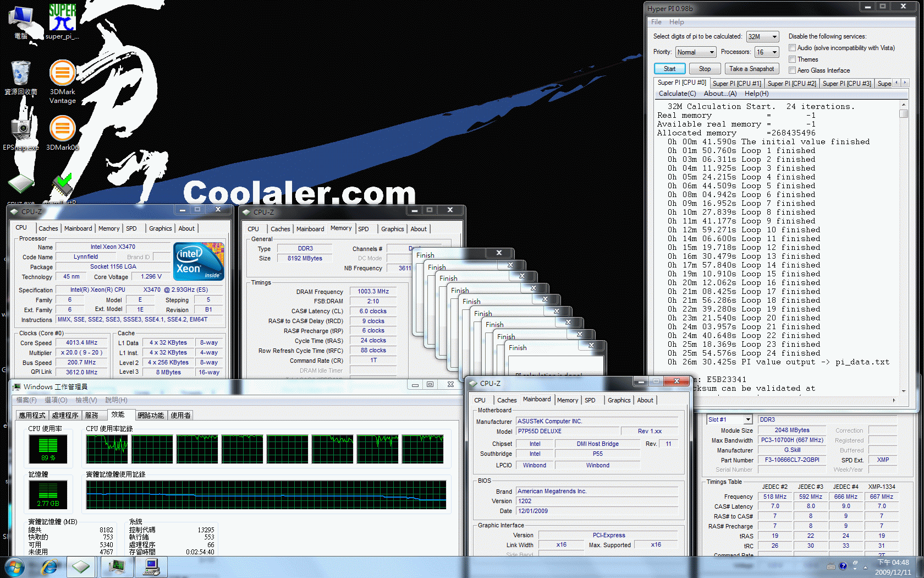Toggle the Themes checkbox
The image size is (924, 578).
pos(793,59)
